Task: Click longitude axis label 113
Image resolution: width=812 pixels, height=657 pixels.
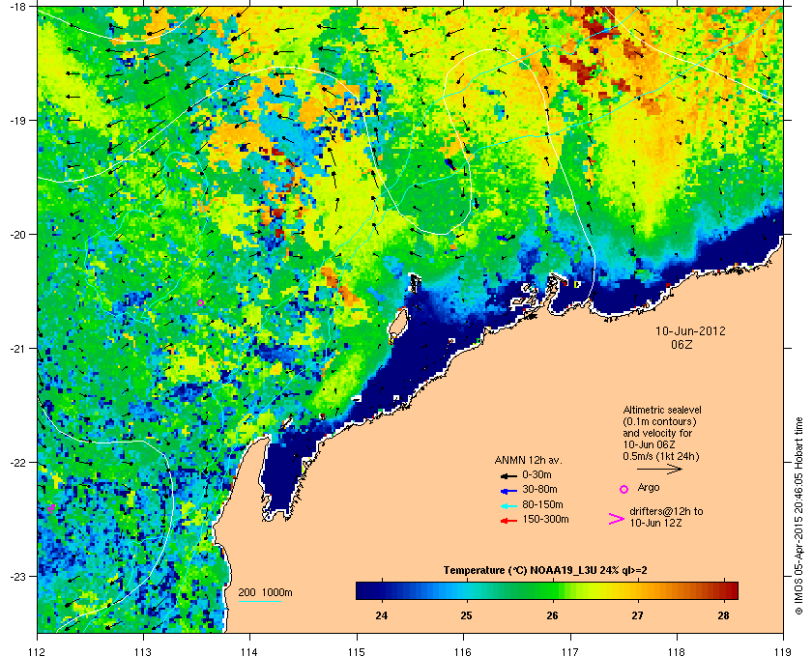Action: pos(143,651)
